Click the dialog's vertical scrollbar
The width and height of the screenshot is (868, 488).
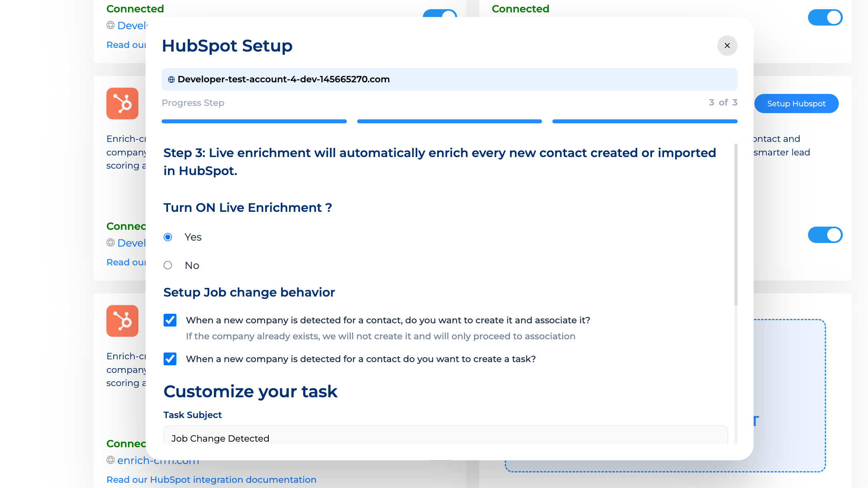point(736,225)
